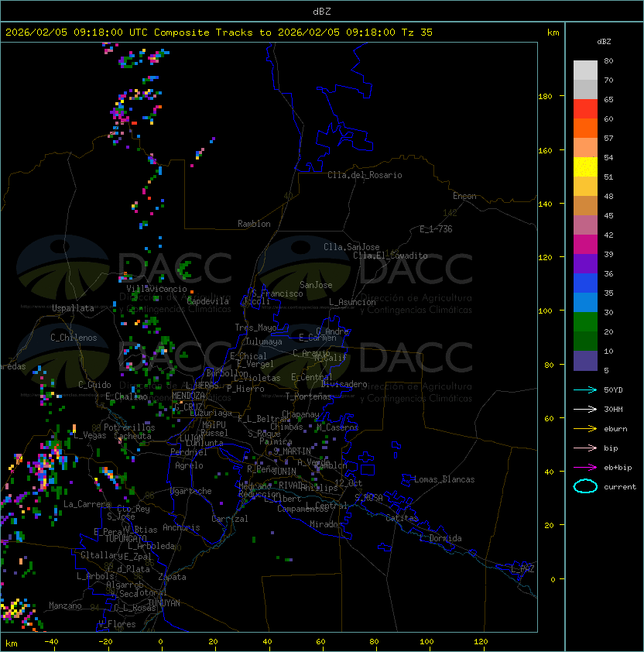Click the Clla.del_Rosario label
This screenshot has height=652, width=644.
(365, 175)
